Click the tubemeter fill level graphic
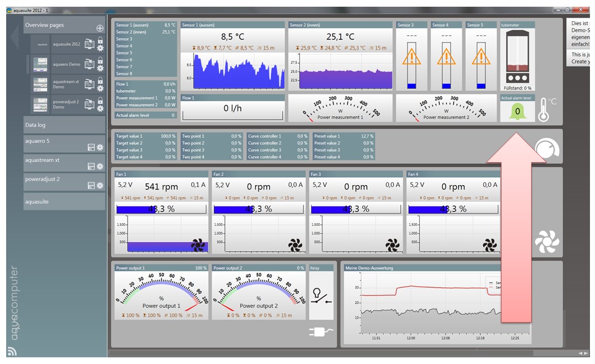 click(517, 56)
